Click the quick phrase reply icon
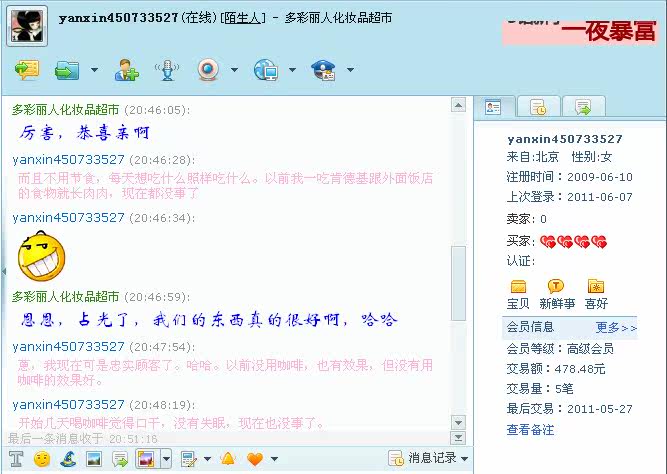Screen dimensions: 667x474 (120, 459)
